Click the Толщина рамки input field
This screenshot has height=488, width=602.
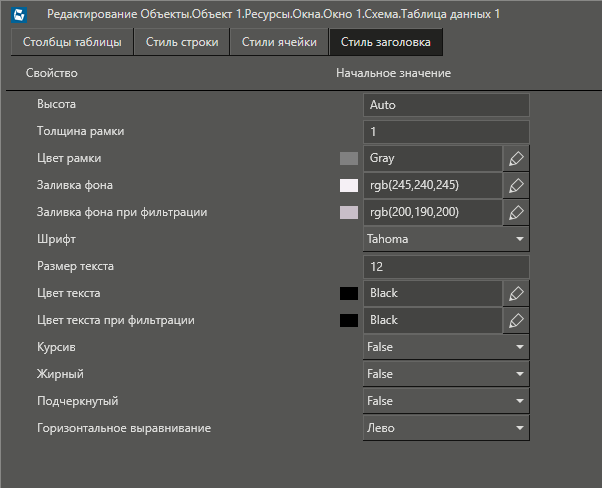[x=445, y=131]
